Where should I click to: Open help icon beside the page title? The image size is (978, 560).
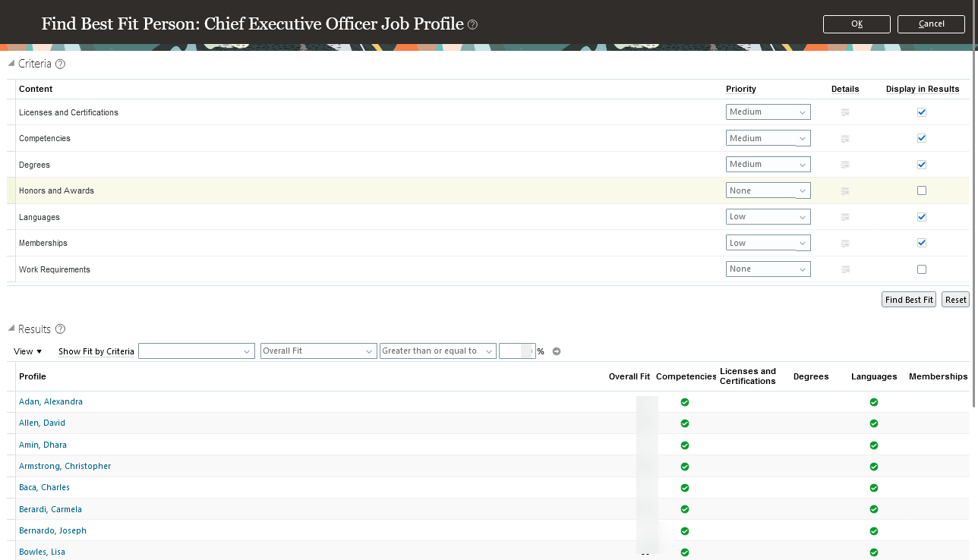click(x=473, y=24)
